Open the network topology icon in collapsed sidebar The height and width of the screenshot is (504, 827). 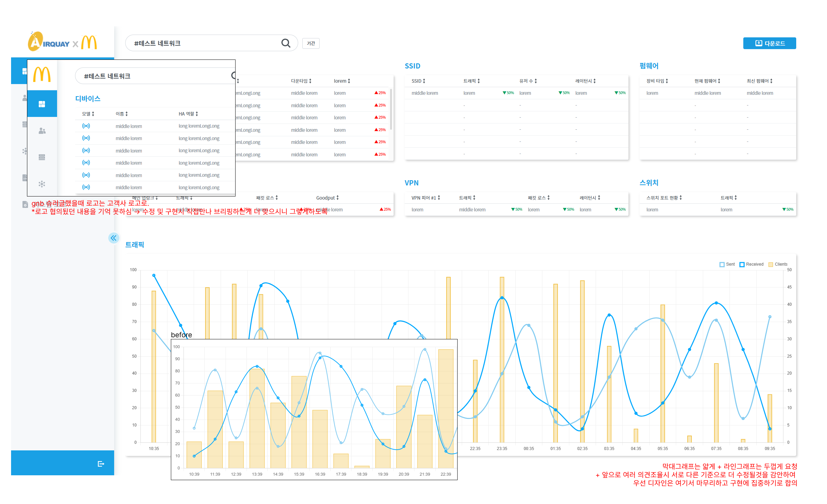pyautogui.click(x=42, y=184)
